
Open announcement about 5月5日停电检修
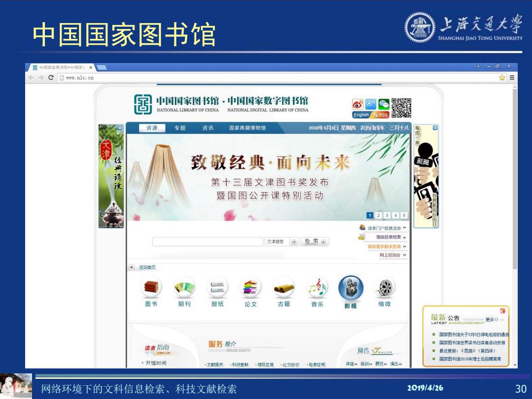(474, 334)
